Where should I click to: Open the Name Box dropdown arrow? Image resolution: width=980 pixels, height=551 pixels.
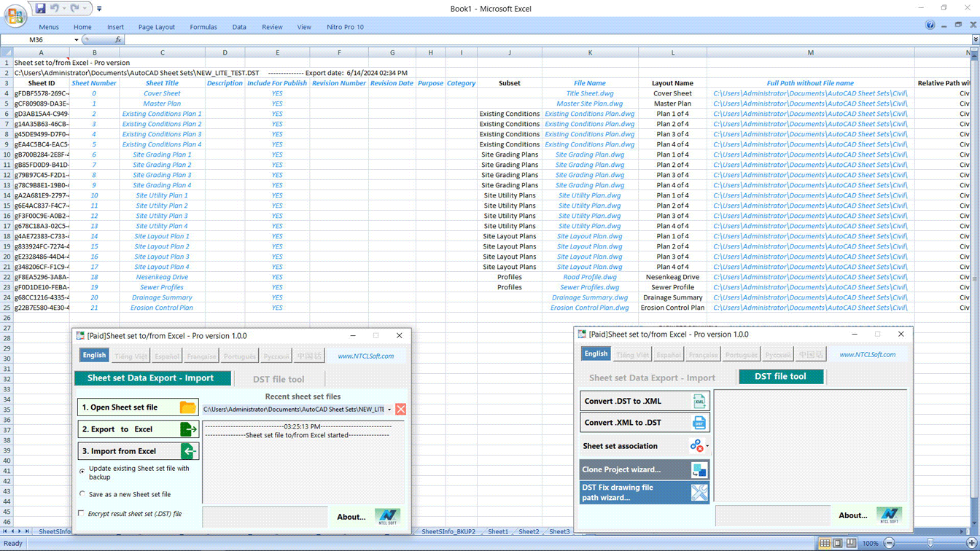tap(76, 40)
